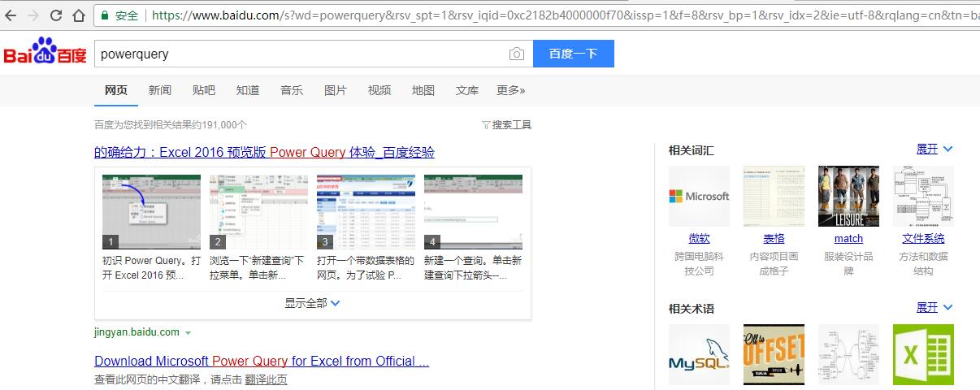The image size is (980, 390).
Task: Open step 3 thumbnail data table webpage
Action: pyautogui.click(x=366, y=211)
